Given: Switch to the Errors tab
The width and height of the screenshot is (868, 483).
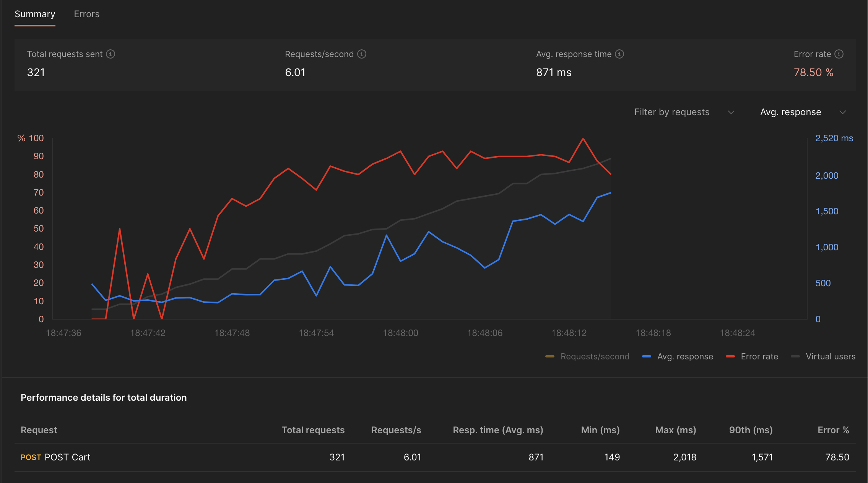Looking at the screenshot, I should click(x=86, y=14).
